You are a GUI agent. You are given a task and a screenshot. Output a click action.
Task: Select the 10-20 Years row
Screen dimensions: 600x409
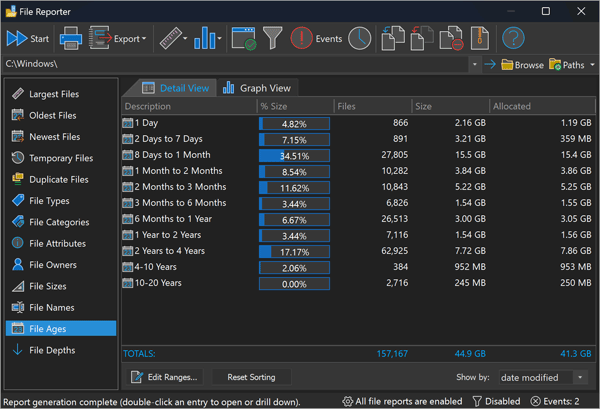tap(358, 283)
